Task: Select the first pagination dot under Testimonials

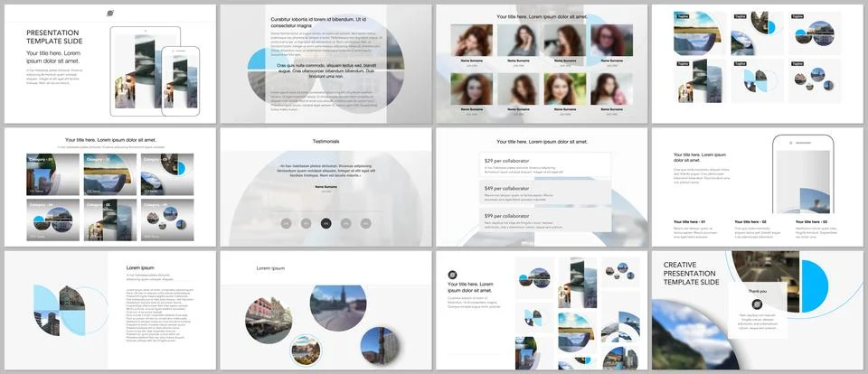Action: pyautogui.click(x=287, y=223)
